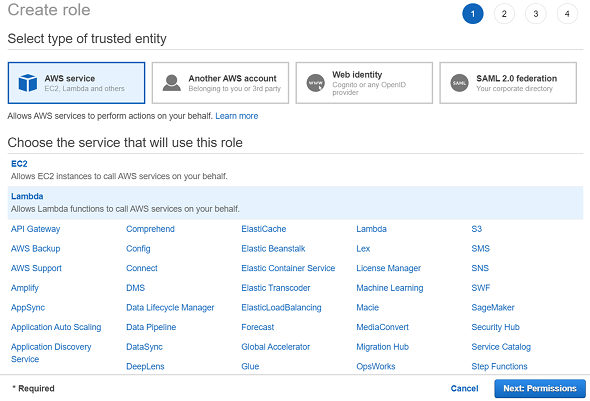
Task: Select the ElastiCache service
Action: [264, 229]
